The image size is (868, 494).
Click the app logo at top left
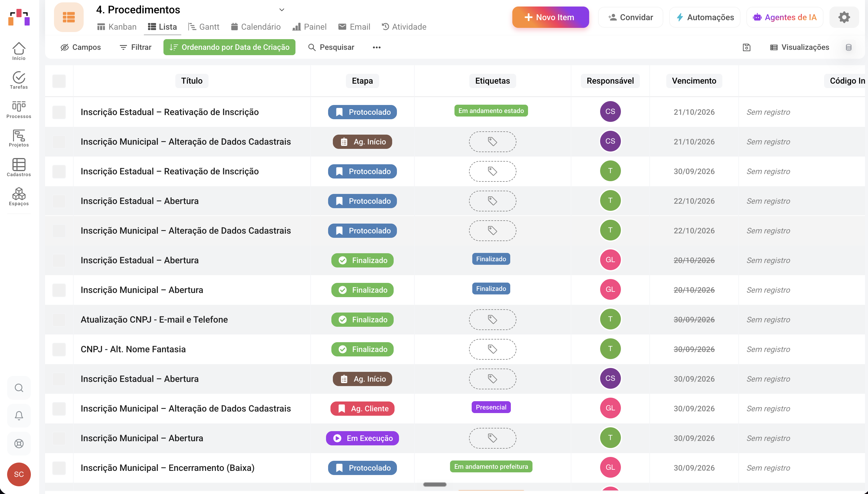[19, 17]
